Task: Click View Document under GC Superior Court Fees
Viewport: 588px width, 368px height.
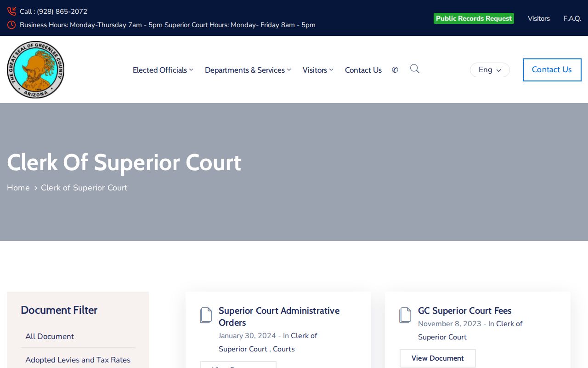Action: 438,358
